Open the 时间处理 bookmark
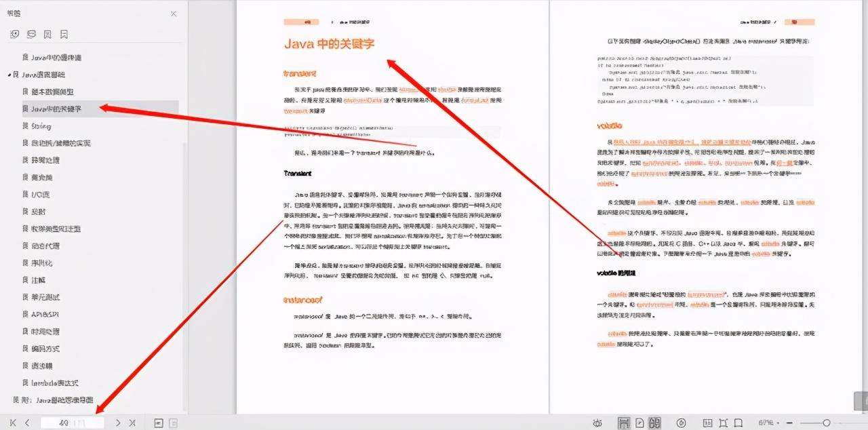 (45, 331)
